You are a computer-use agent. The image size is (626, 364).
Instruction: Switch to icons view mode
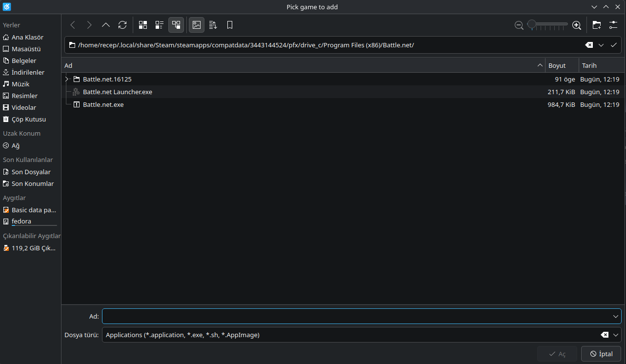pyautogui.click(x=143, y=25)
